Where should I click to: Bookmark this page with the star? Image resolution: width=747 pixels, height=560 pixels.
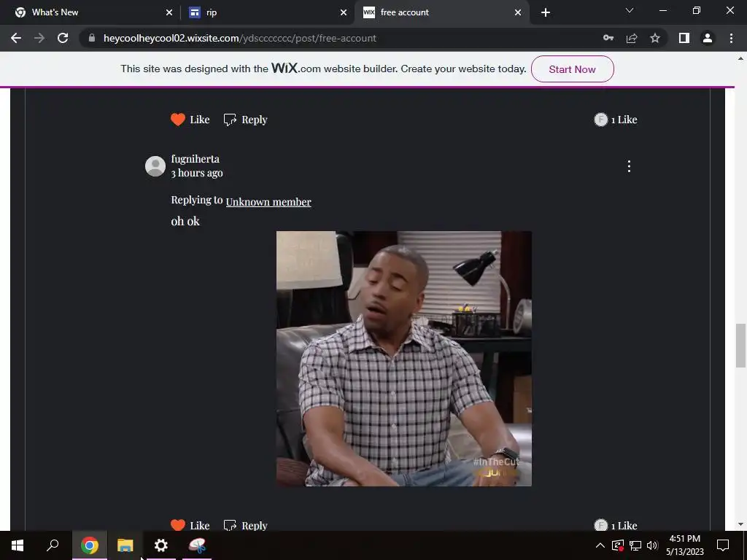[x=655, y=38]
